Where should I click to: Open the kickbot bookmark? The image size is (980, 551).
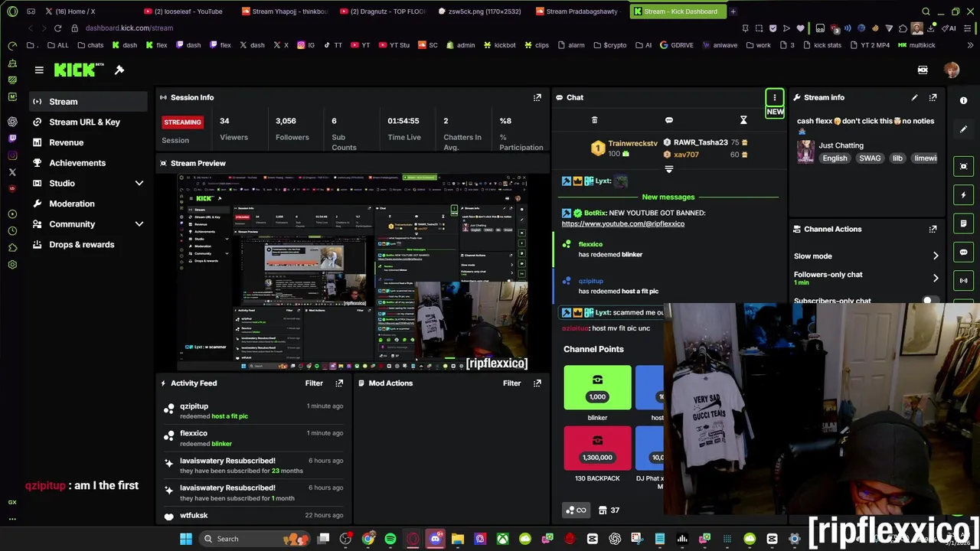(498, 45)
